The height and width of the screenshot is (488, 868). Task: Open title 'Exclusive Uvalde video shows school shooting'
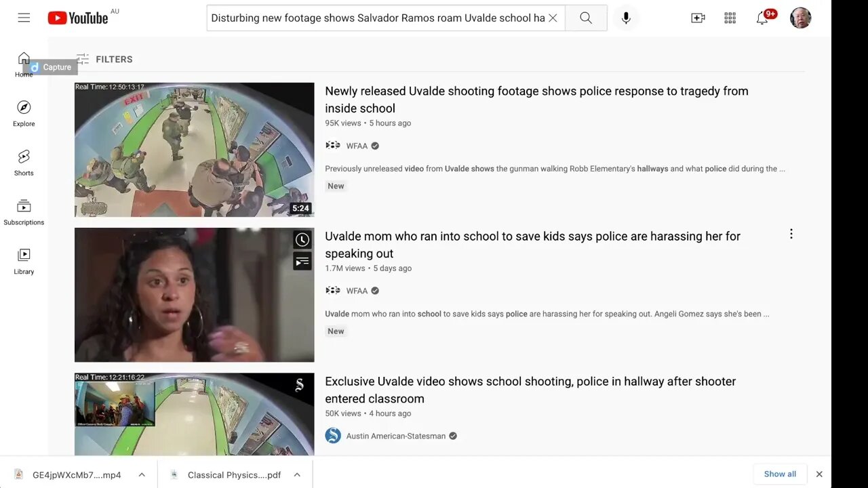[x=530, y=390]
